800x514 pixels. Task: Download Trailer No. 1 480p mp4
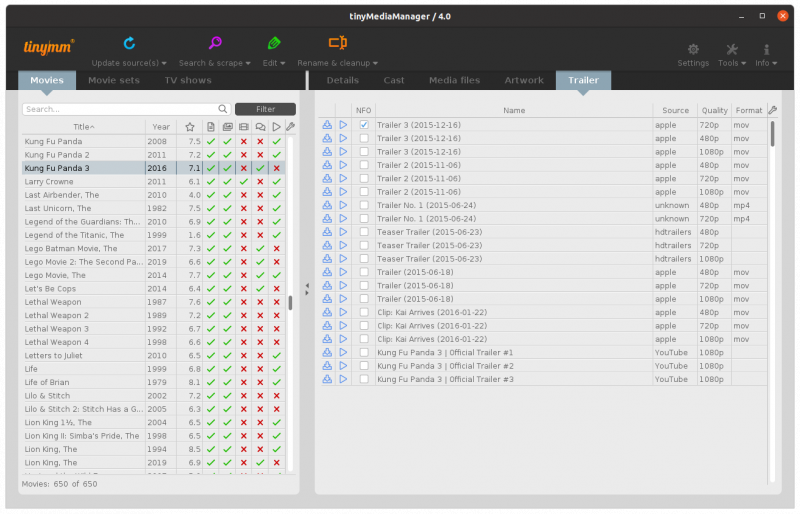click(327, 205)
